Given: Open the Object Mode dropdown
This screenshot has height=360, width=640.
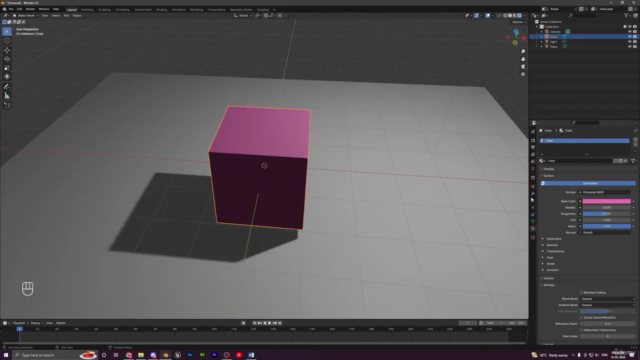Looking at the screenshot, I should click(25, 16).
